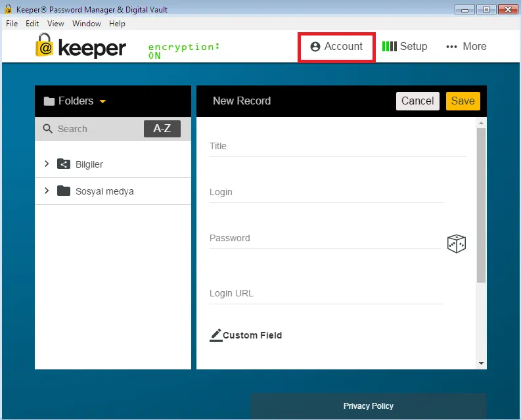The height and width of the screenshot is (420, 521).
Task: Click the shared folder icon beside Bilgiler
Action: point(64,164)
